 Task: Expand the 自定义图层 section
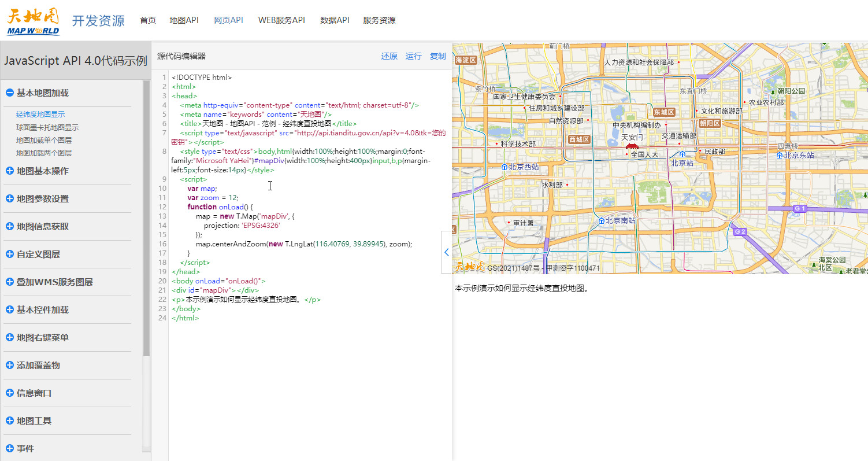(x=10, y=254)
